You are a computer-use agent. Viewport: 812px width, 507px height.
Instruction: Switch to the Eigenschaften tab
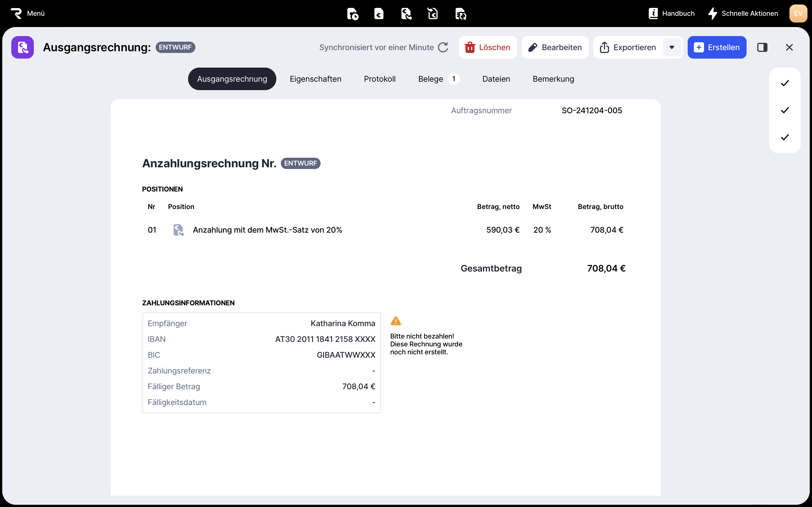click(315, 79)
